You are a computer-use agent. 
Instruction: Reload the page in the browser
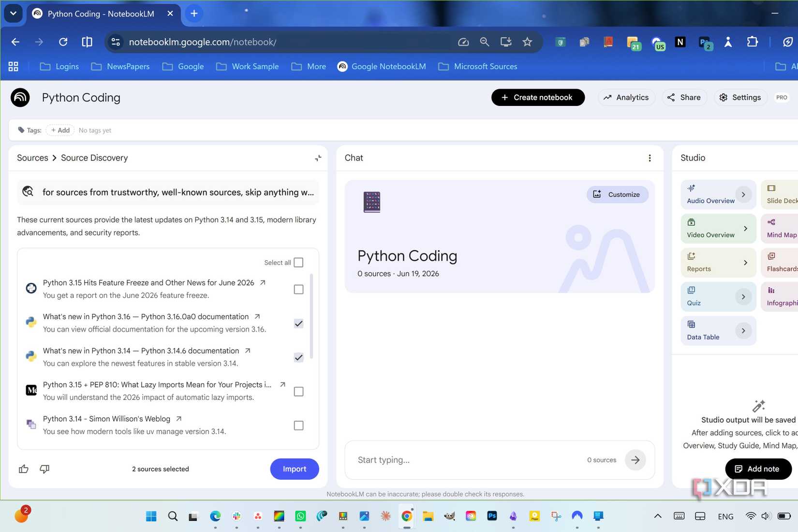63,42
